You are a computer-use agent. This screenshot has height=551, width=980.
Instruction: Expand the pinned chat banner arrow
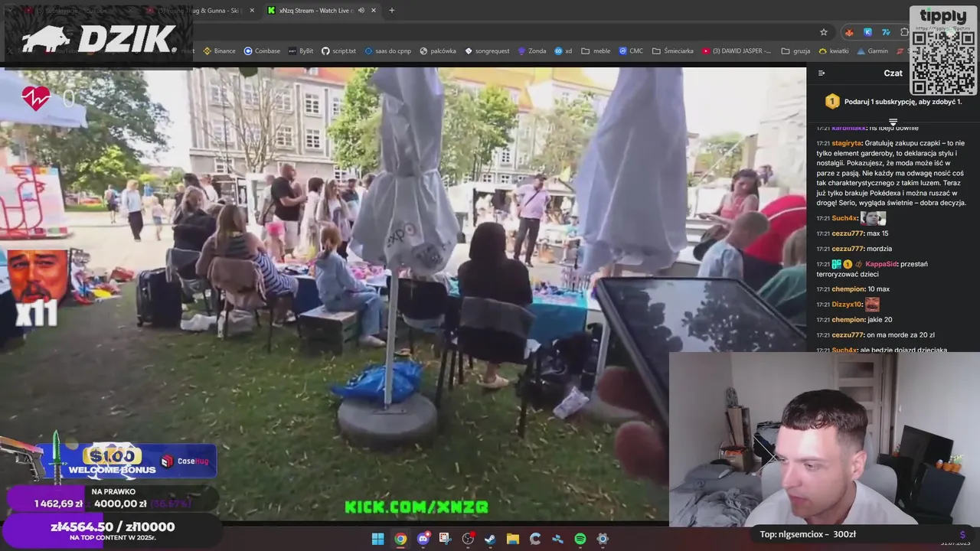pyautogui.click(x=893, y=122)
